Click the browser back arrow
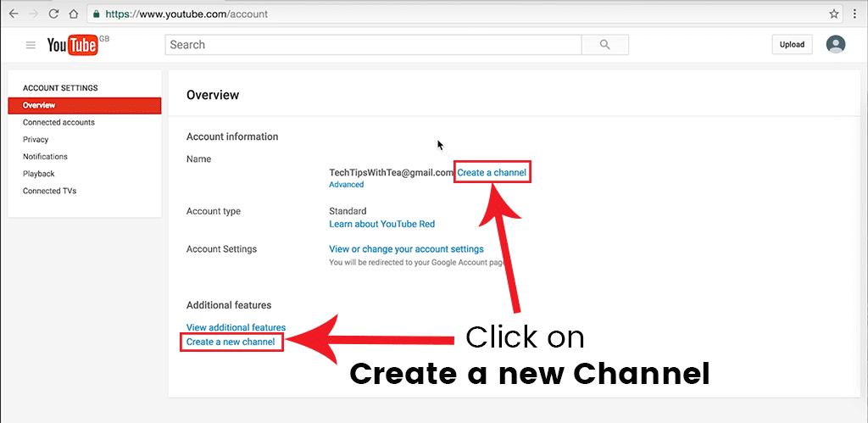Viewport: 868px width, 423px height. 14,14
